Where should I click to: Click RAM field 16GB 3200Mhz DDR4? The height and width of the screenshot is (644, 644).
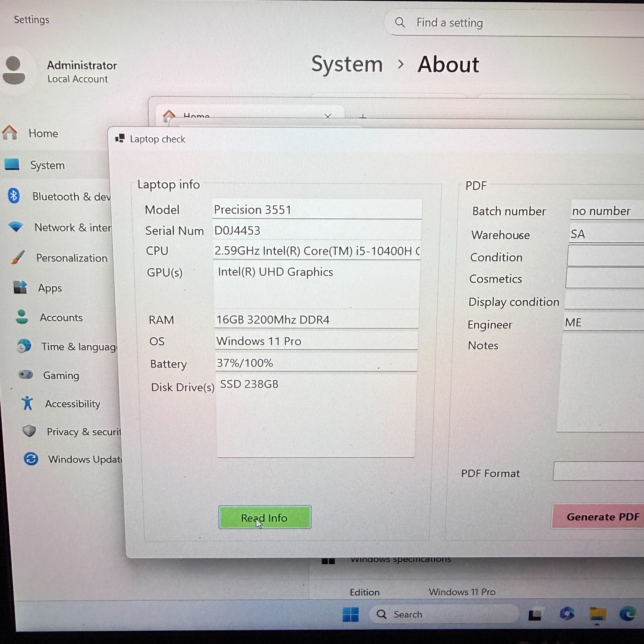click(316, 319)
